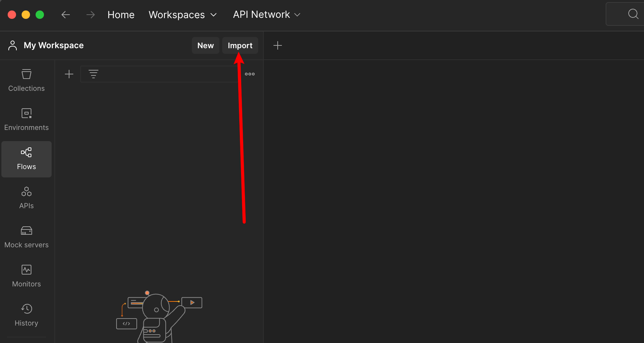Click the New button
Viewport: 644px width, 343px height.
(205, 45)
